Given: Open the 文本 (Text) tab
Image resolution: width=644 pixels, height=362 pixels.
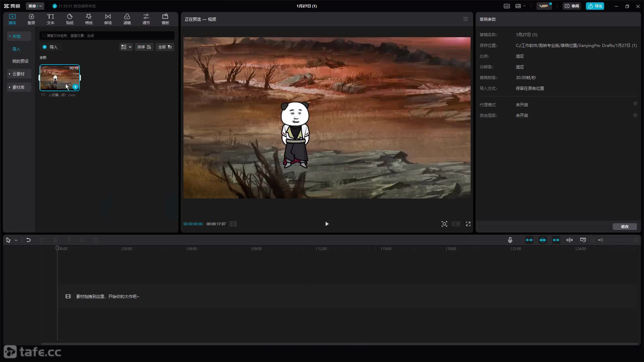Looking at the screenshot, I should tap(50, 19).
